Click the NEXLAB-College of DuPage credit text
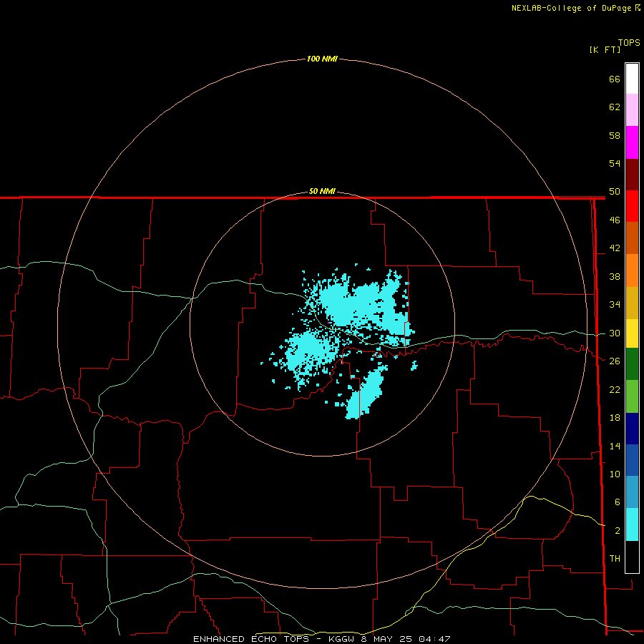Viewport: 644px width, 644px height. click(x=571, y=8)
